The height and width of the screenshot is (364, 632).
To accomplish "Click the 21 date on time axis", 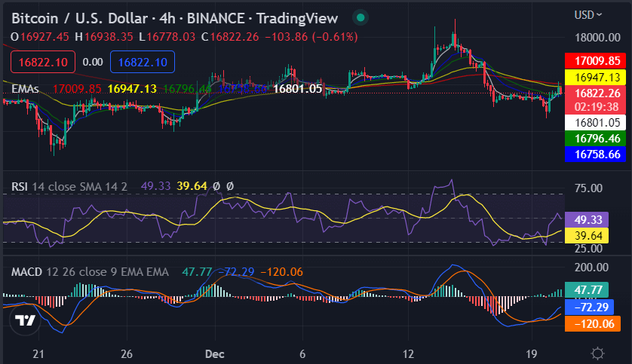I will [38, 354].
